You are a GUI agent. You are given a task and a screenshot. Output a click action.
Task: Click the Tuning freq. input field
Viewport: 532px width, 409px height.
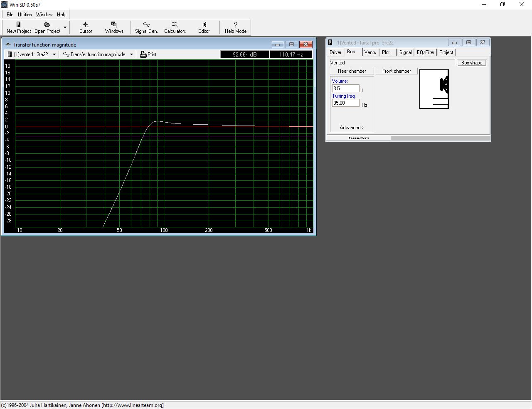click(345, 103)
